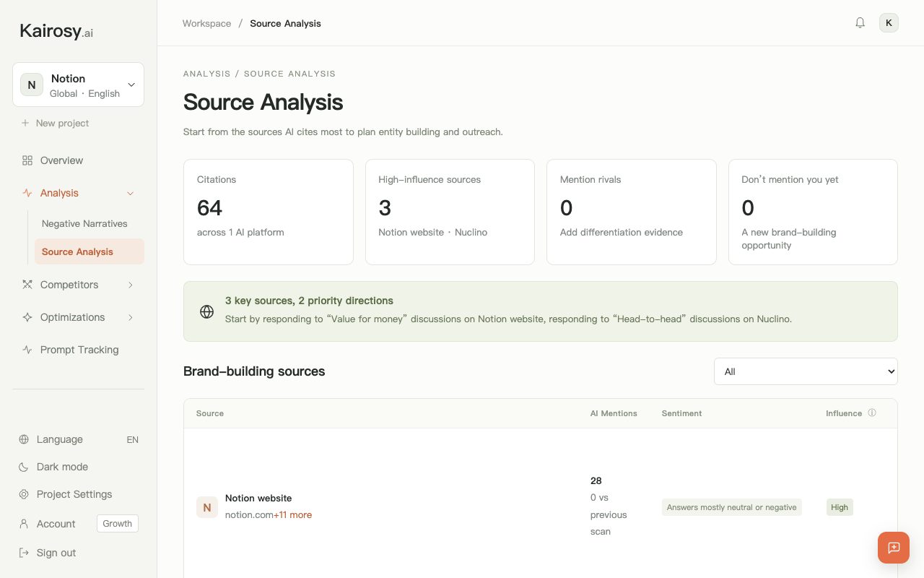Click the Notion project N badge
This screenshot has height=578, width=924.
point(32,85)
